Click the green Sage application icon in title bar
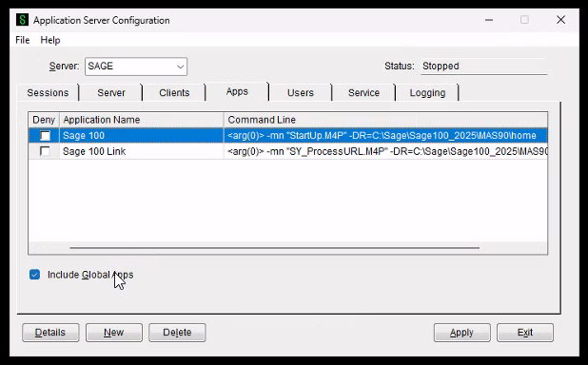The image size is (588, 365). coord(22,20)
